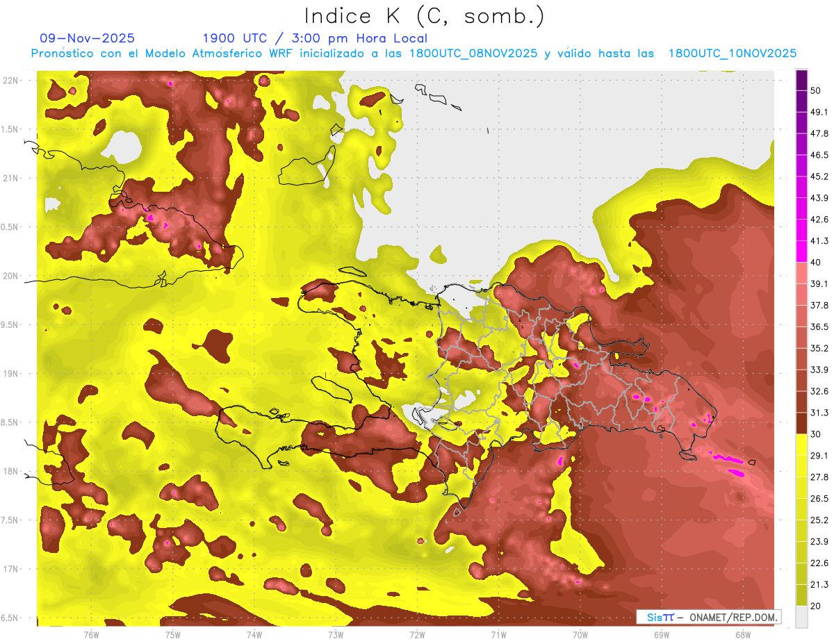Click the colorbar value "29.1"
The height and width of the screenshot is (644, 834).
click(819, 456)
